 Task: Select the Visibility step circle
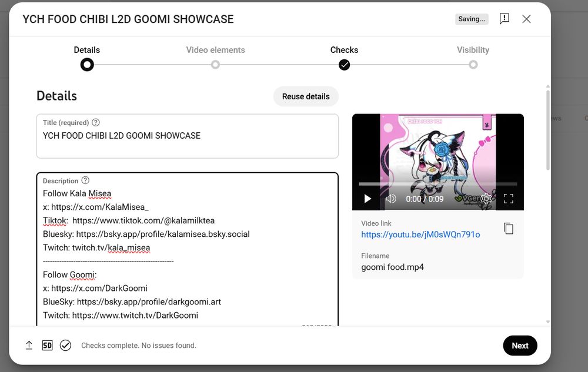click(473, 65)
